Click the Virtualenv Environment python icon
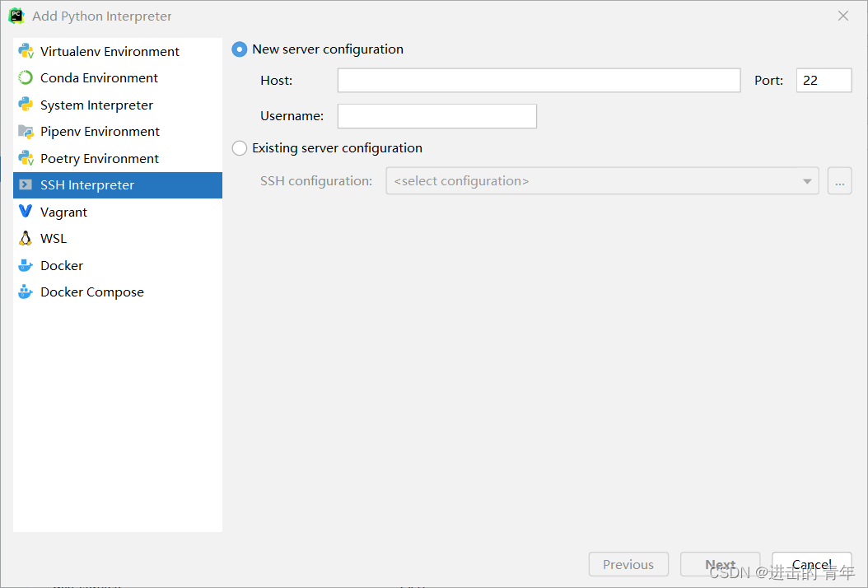The height and width of the screenshot is (588, 868). coord(26,51)
